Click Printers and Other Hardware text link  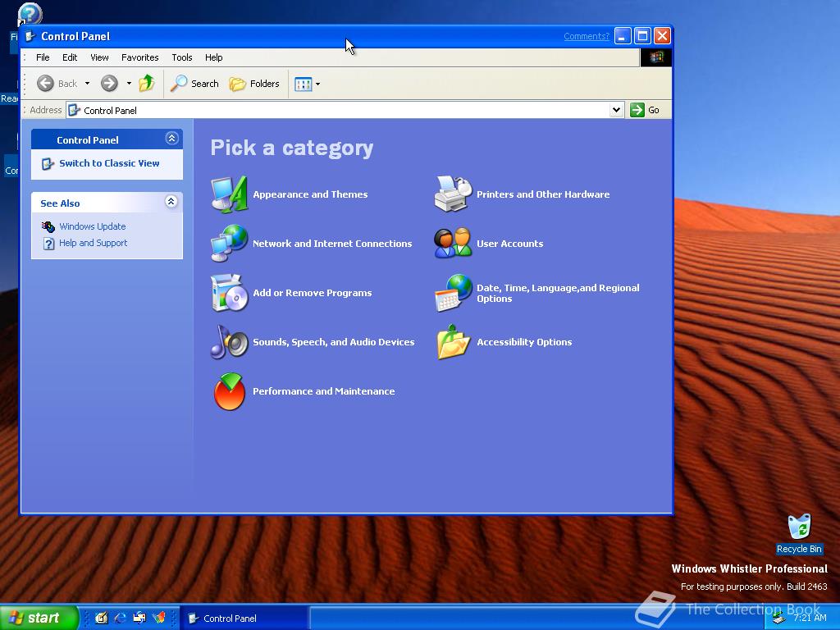tap(543, 194)
